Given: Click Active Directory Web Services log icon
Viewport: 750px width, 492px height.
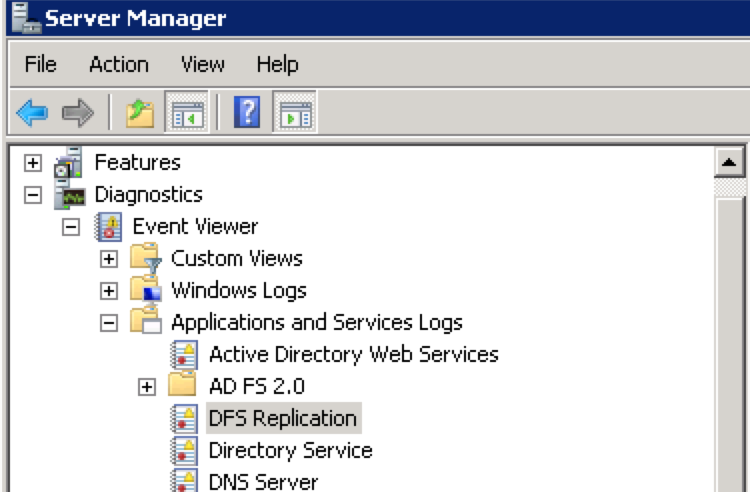Looking at the screenshot, I should [184, 354].
